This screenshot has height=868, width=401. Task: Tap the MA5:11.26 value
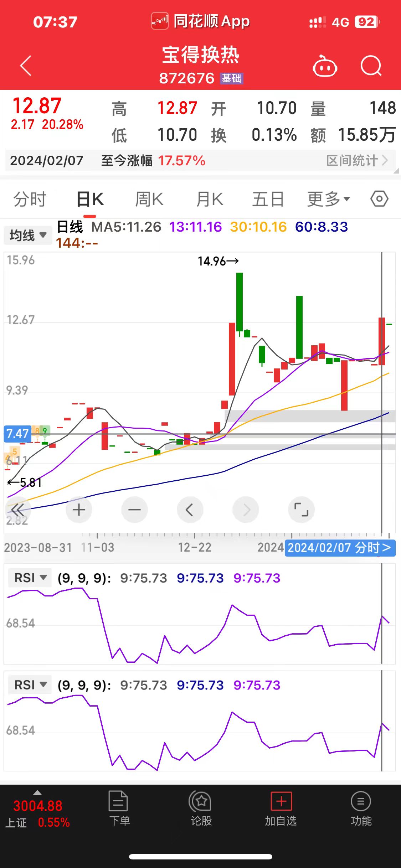[x=126, y=227]
